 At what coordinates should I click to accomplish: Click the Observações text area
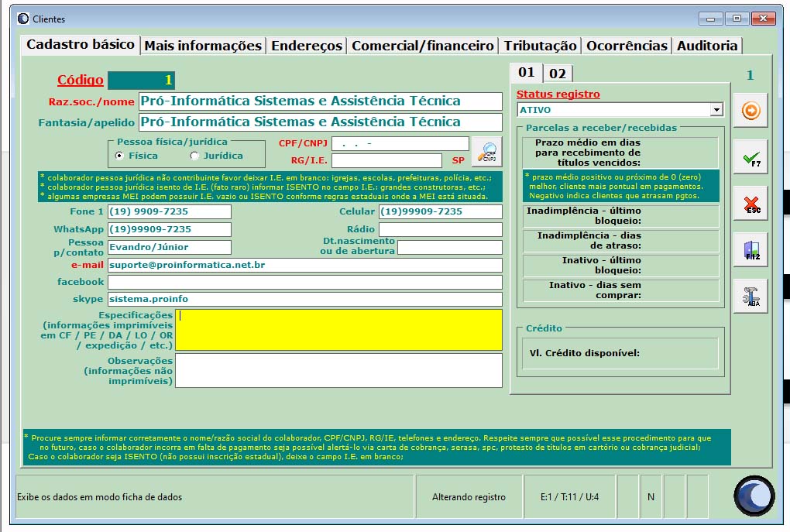(x=338, y=371)
